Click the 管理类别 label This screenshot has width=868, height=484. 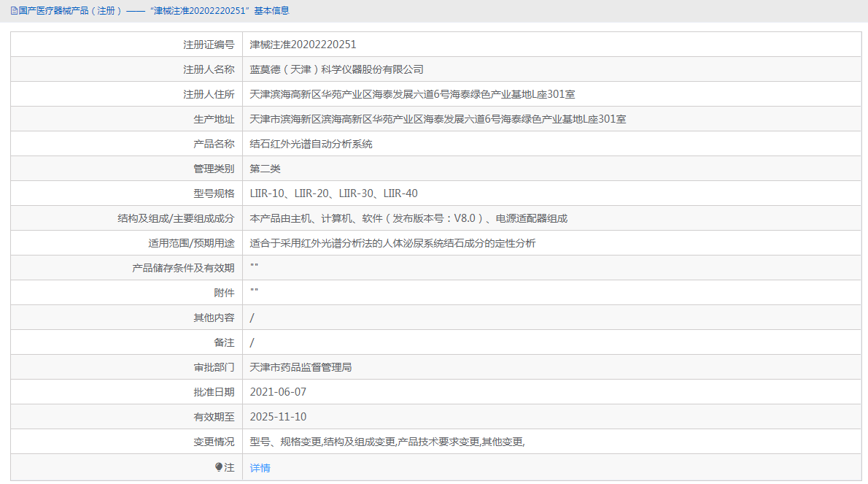(x=214, y=169)
